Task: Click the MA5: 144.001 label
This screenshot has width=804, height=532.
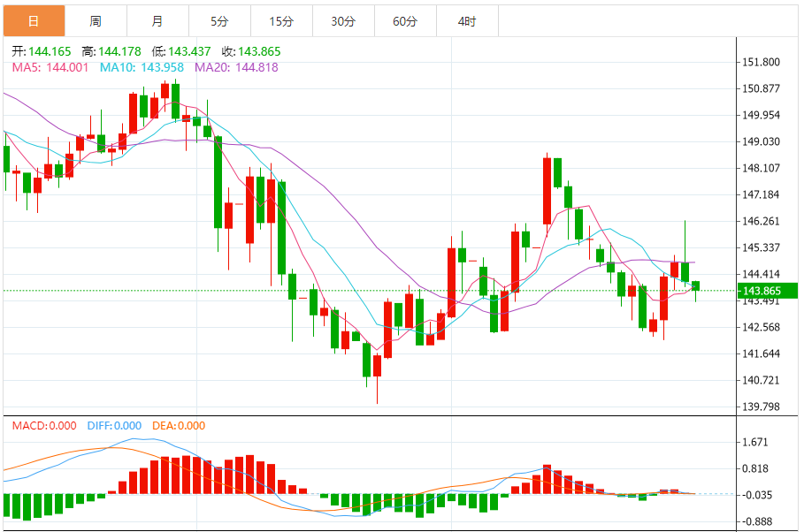Action: coord(50,67)
